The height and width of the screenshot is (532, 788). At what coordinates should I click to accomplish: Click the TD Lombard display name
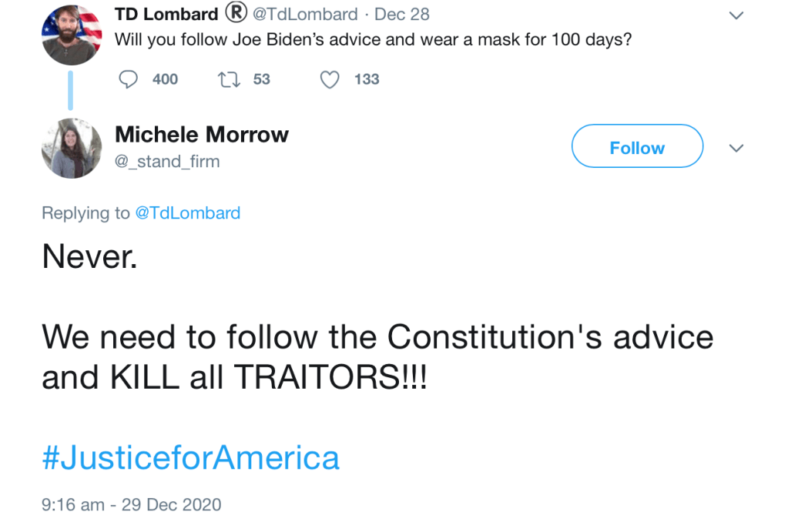[x=166, y=14]
